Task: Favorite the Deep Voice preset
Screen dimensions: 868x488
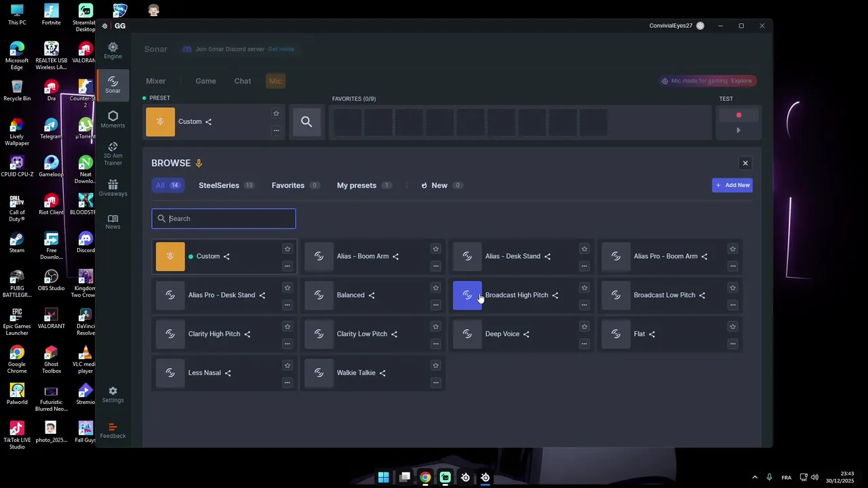Action: pos(584,326)
